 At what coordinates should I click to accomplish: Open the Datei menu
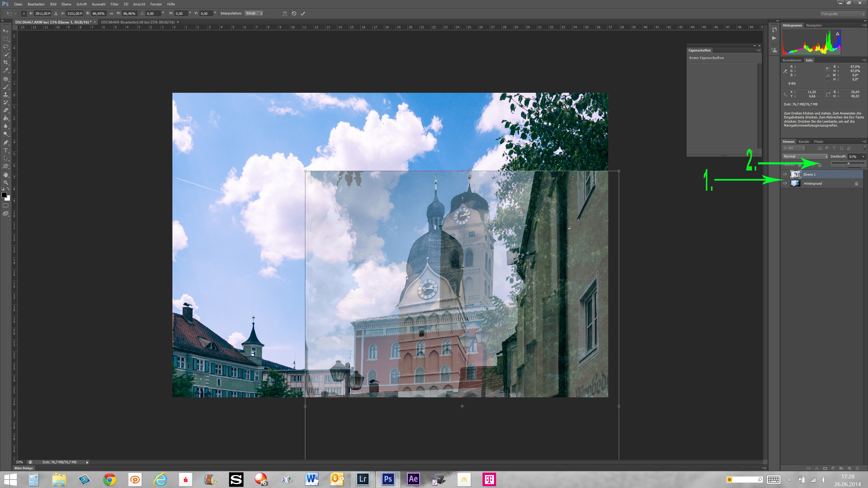tap(18, 4)
